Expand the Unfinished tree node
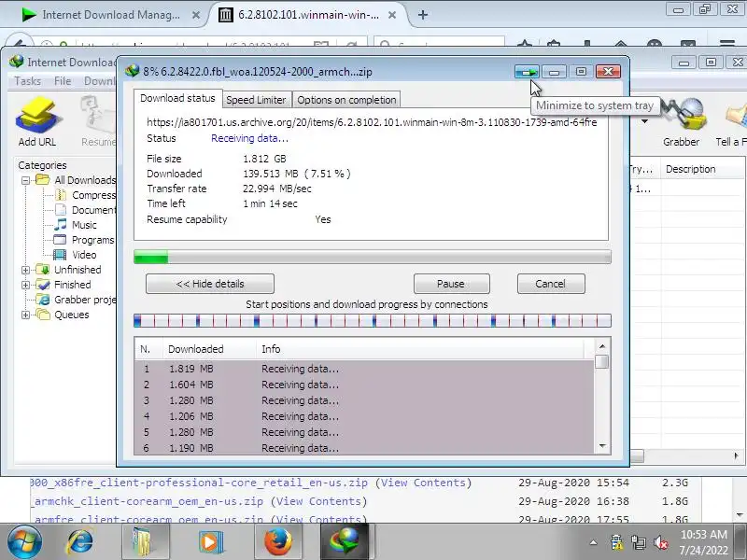This screenshot has width=747, height=560. [26, 270]
